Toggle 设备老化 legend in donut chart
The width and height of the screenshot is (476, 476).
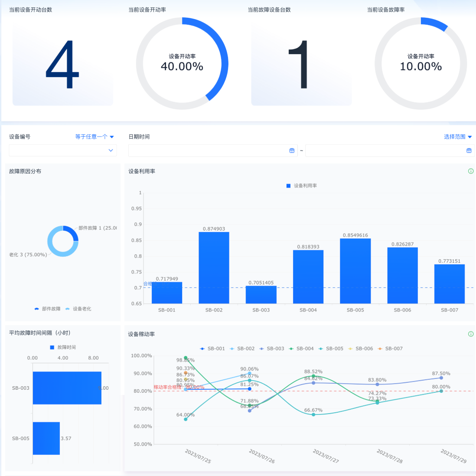[78, 309]
